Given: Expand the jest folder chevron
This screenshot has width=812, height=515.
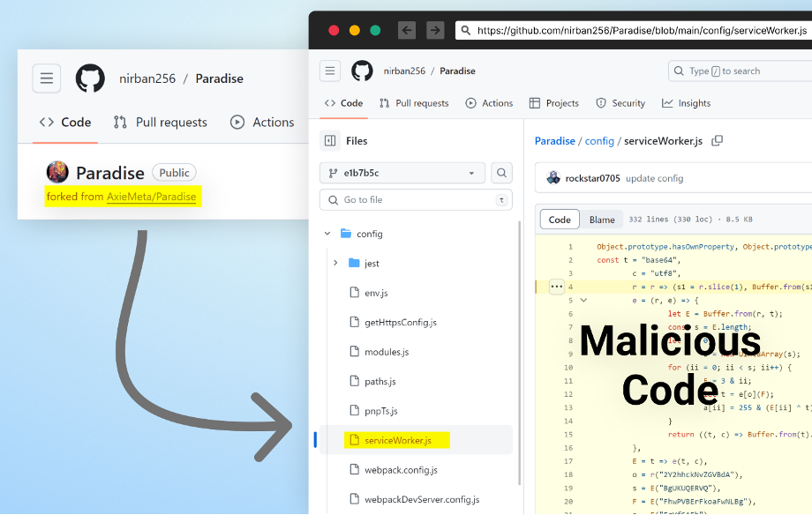Looking at the screenshot, I should tap(335, 263).
